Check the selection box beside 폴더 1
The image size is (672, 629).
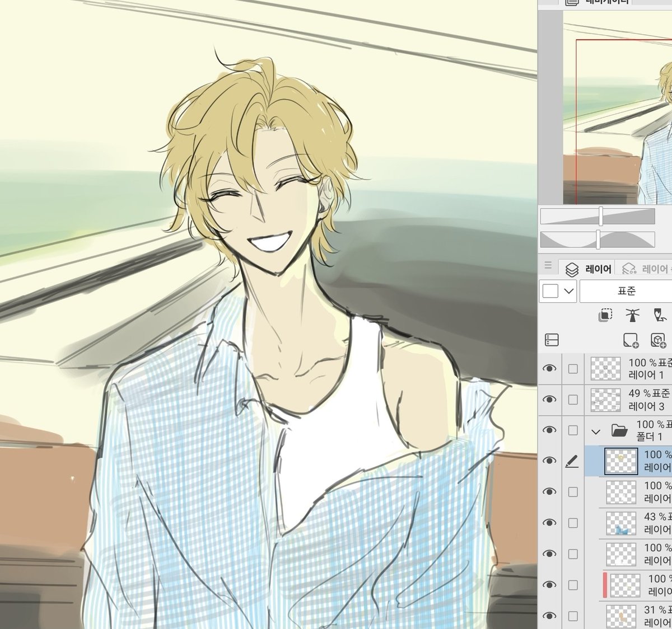[572, 430]
